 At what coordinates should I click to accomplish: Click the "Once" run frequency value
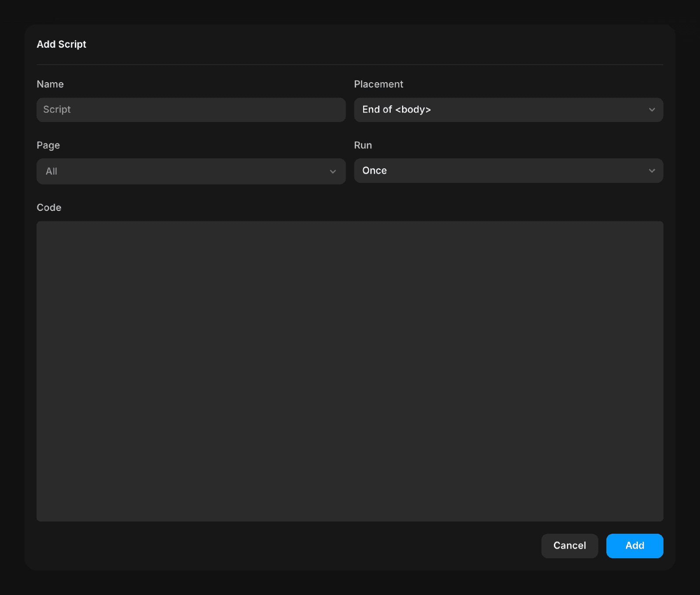tap(374, 171)
